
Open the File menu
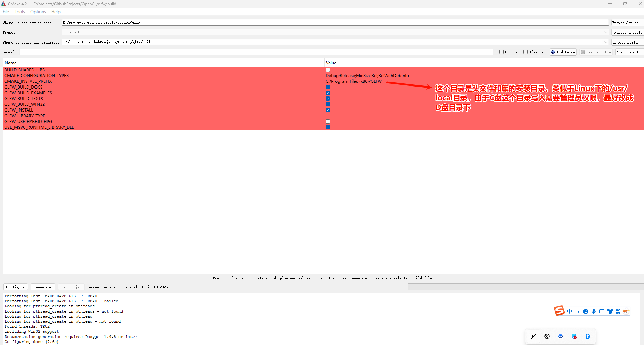6,12
